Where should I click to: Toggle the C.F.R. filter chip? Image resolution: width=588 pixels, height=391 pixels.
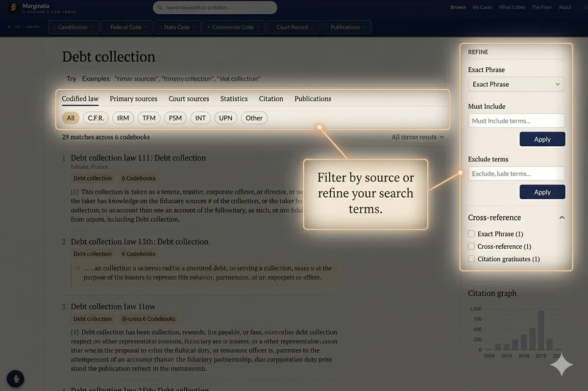(x=96, y=118)
